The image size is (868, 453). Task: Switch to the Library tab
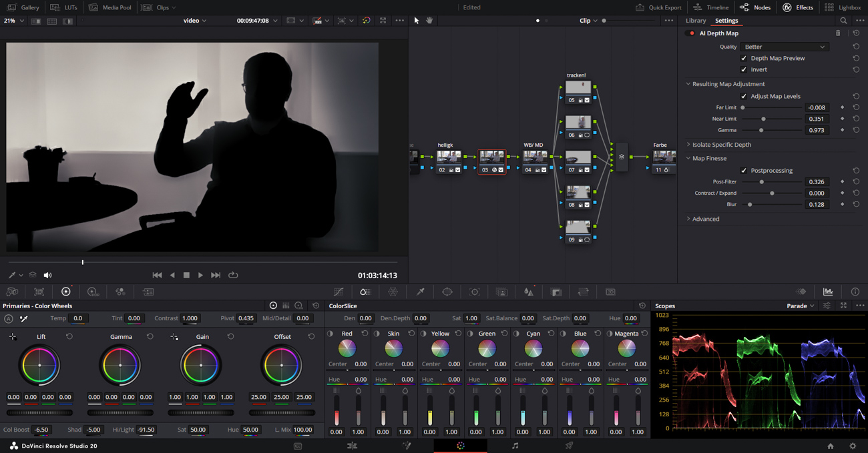[695, 21]
